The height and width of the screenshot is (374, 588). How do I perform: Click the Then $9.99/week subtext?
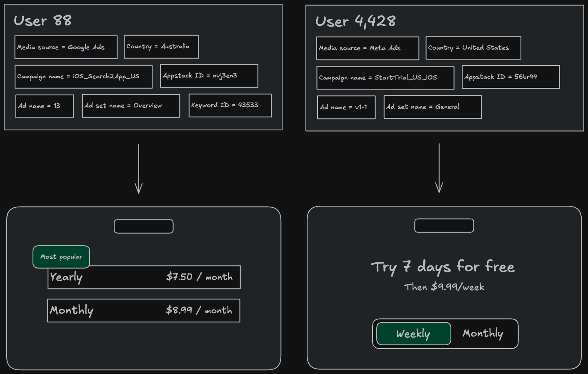444,287
